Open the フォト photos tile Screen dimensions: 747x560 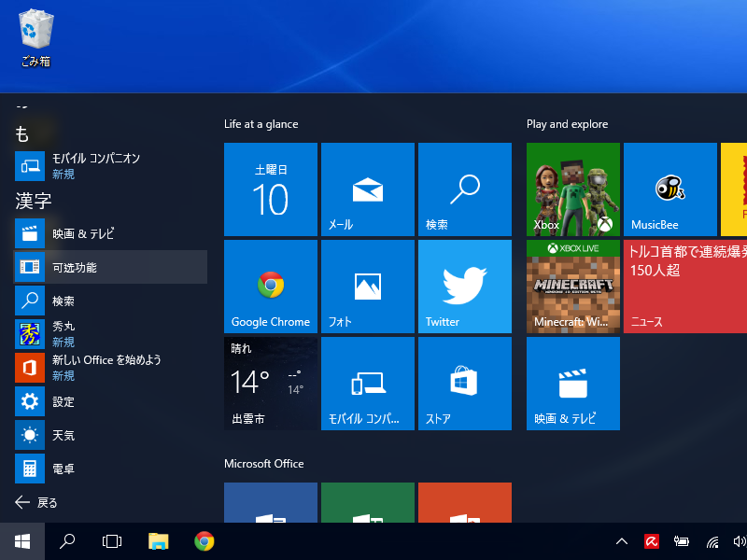pos(368,287)
